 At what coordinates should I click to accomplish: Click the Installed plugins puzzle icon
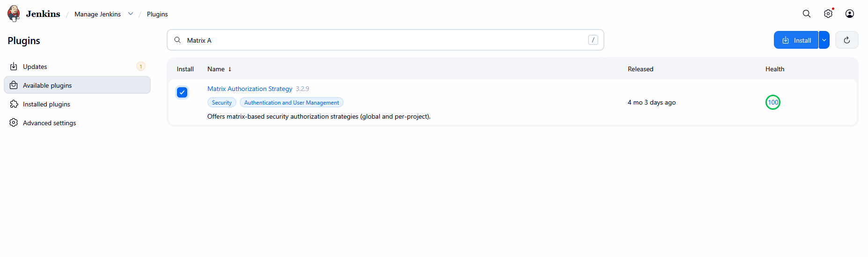coord(14,104)
